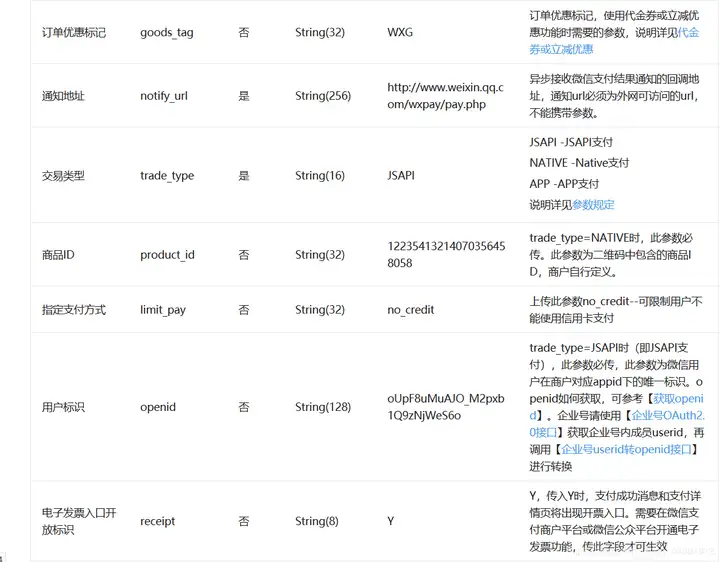Viewport: 720px width, 562px height.
Task: Click String(32) type in limit_pay row
Action: click(x=320, y=310)
